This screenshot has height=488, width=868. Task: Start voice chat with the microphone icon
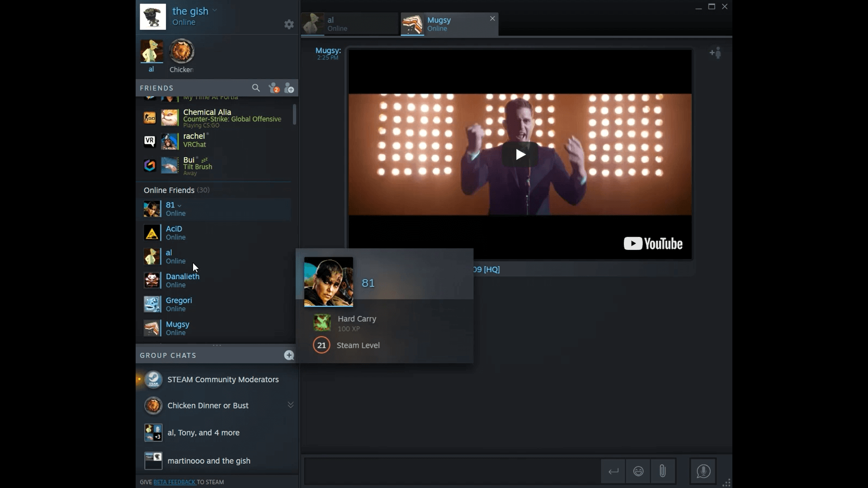[703, 471]
